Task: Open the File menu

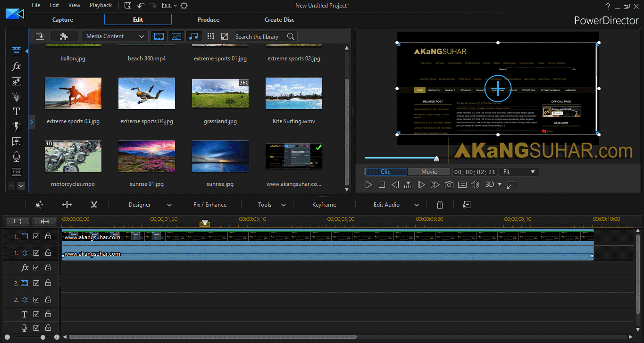Action: tap(36, 5)
